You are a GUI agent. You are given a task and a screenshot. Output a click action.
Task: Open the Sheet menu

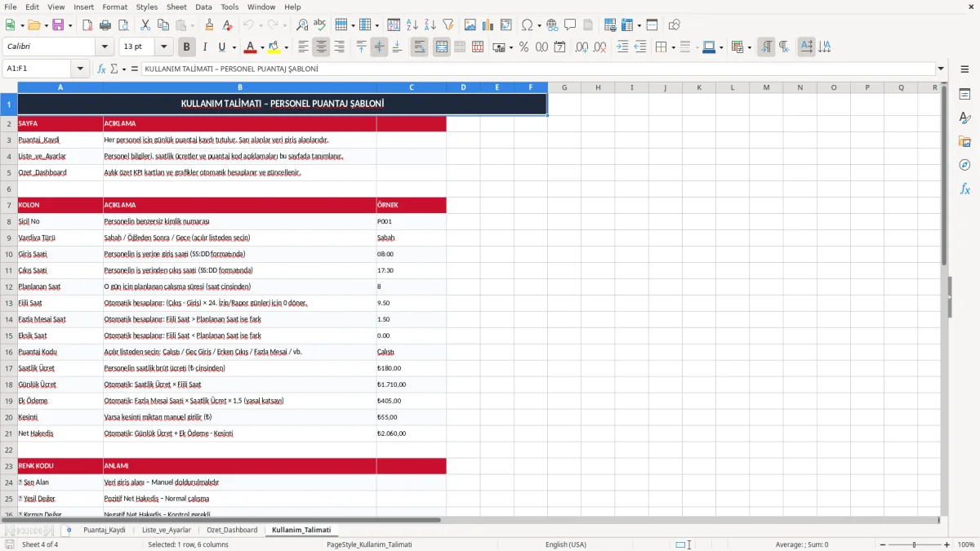[x=176, y=7]
